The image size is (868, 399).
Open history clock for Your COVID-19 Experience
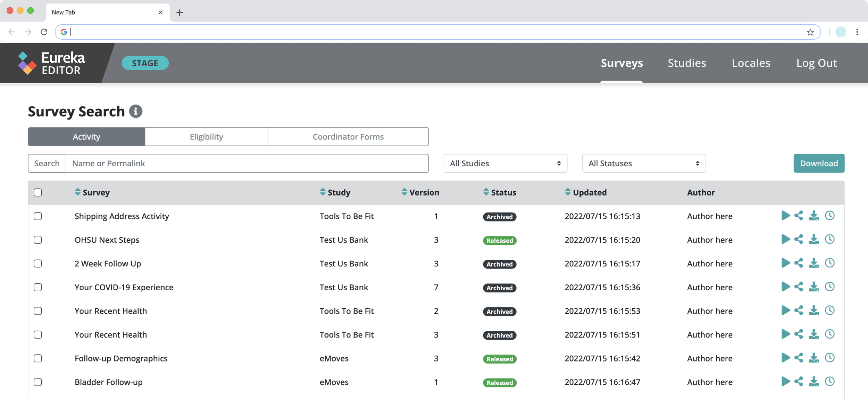(830, 287)
